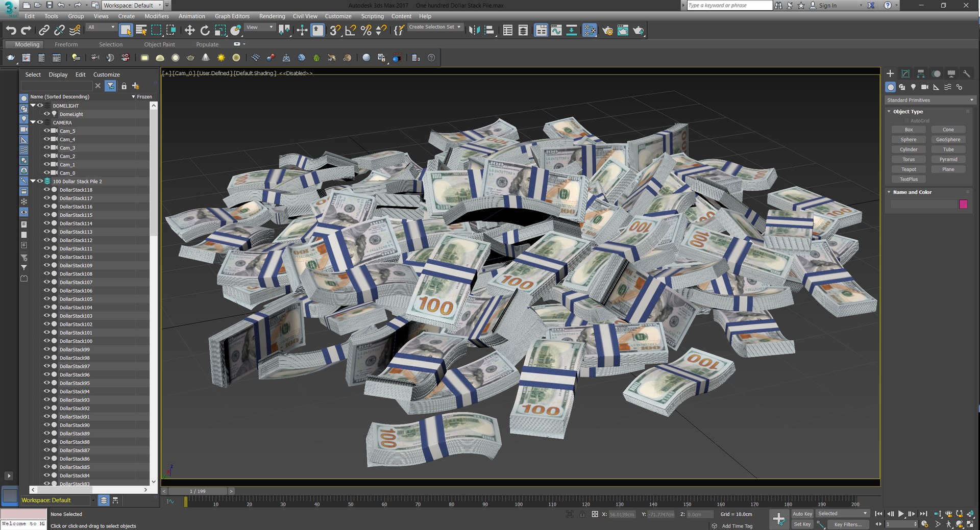The width and height of the screenshot is (980, 530).
Task: Open Render Setup teapot-gear icon
Action: [x=607, y=31]
